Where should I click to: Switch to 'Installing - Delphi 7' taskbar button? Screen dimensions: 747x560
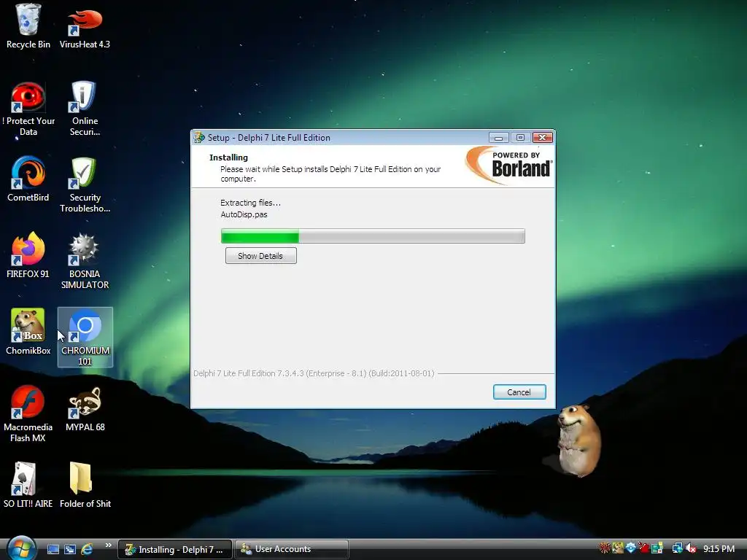(175, 550)
